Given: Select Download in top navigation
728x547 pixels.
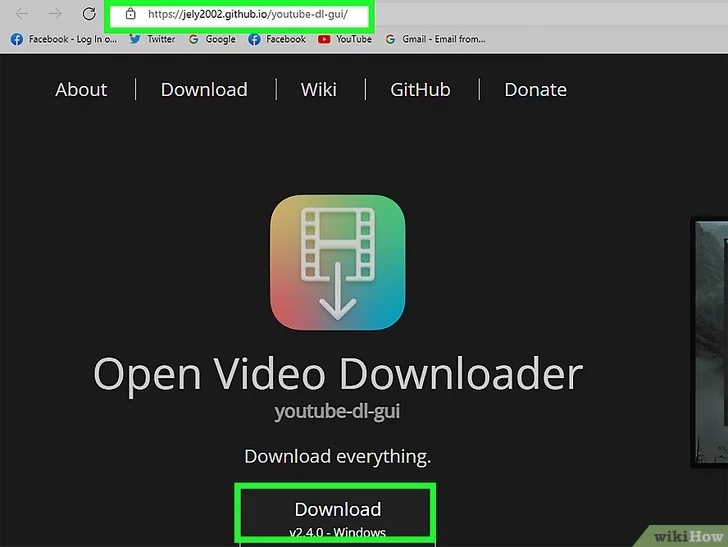Looking at the screenshot, I should click(x=204, y=90).
